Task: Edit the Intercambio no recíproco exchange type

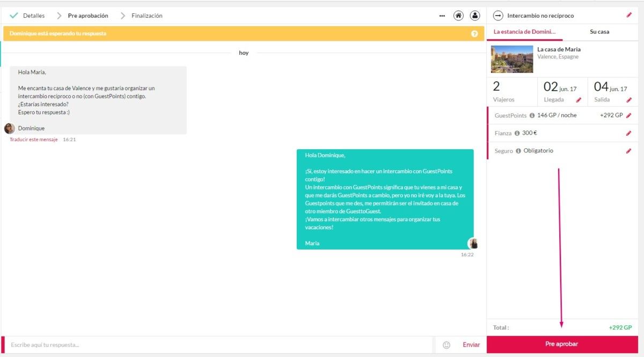Action: pyautogui.click(x=629, y=15)
